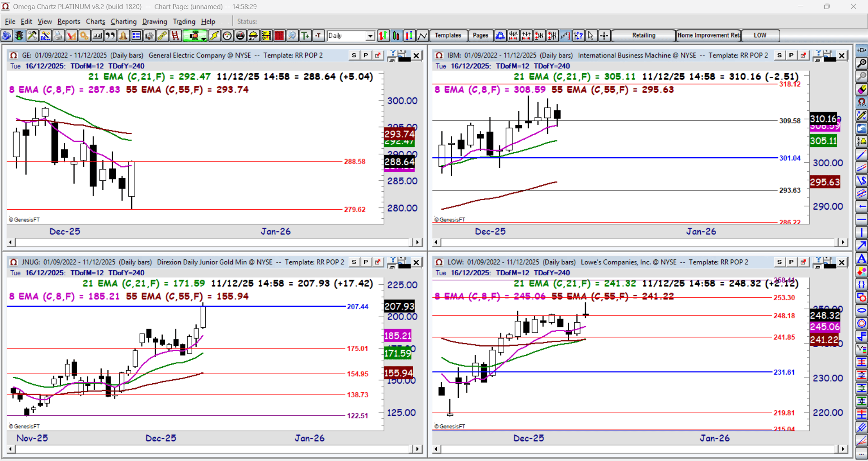Click the Omega icon on IBM chart title
Screen dimensions: 868x461
(x=439, y=56)
